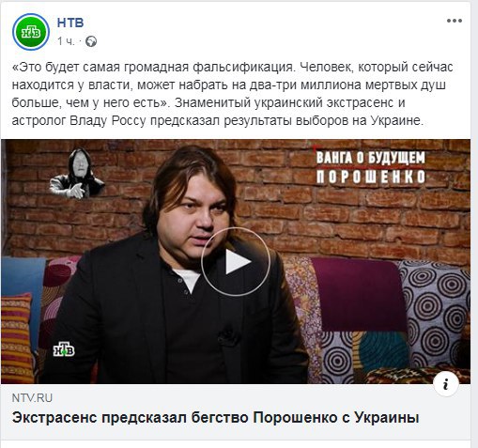This screenshot has height=448, width=478.
Task: Open the info 'i' icon on the link preview
Action: tap(446, 383)
